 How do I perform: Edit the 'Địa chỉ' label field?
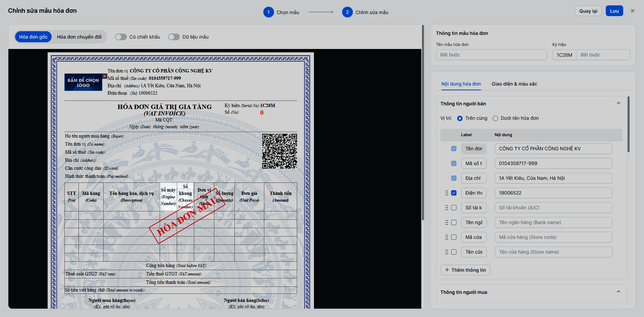click(x=474, y=178)
